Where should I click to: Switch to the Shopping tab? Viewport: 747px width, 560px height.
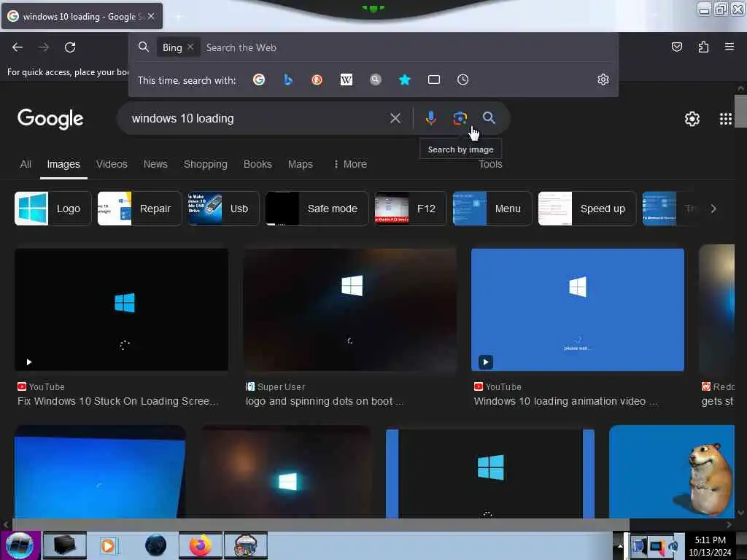point(205,164)
